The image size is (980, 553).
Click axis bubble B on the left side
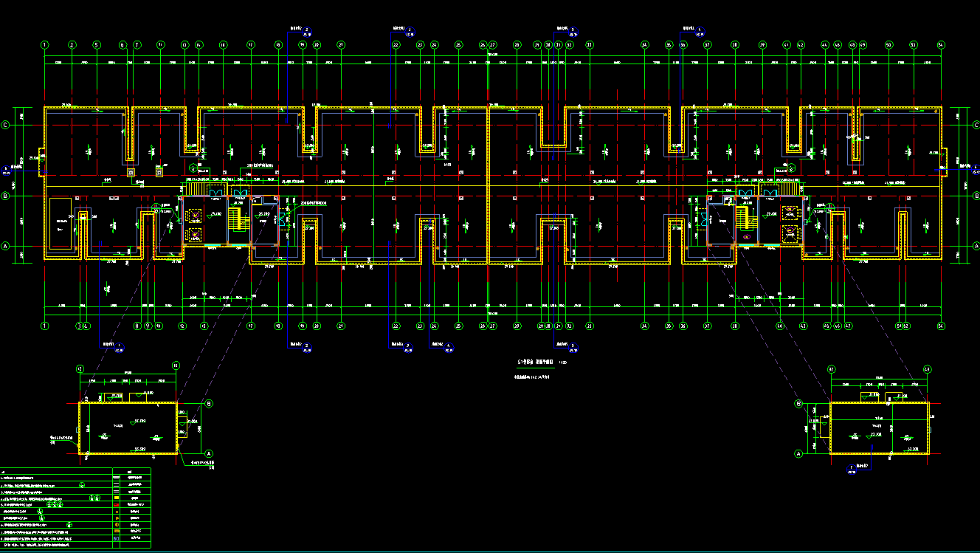coord(6,196)
